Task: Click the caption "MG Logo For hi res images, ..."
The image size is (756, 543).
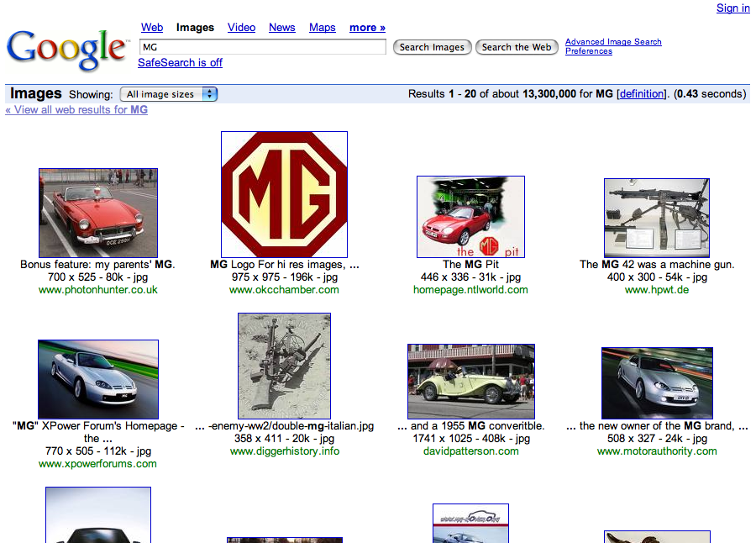Action: coord(285,265)
